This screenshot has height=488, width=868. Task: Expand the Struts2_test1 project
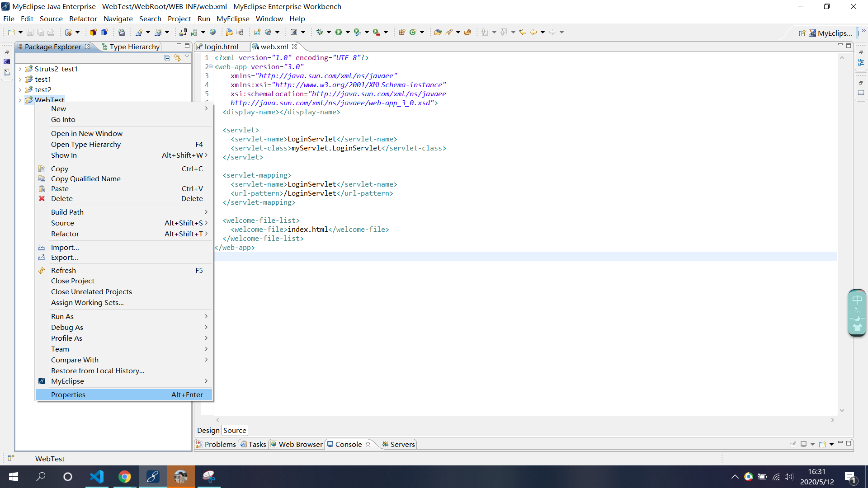click(x=20, y=69)
